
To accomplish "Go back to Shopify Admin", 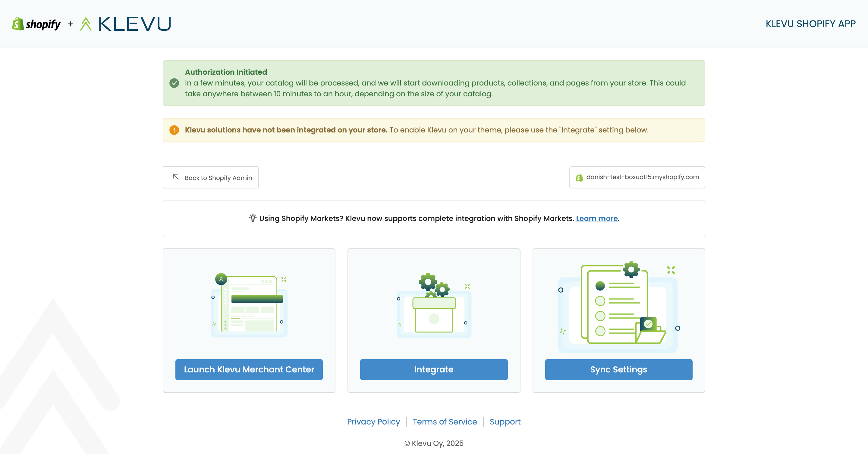I will pyautogui.click(x=211, y=177).
